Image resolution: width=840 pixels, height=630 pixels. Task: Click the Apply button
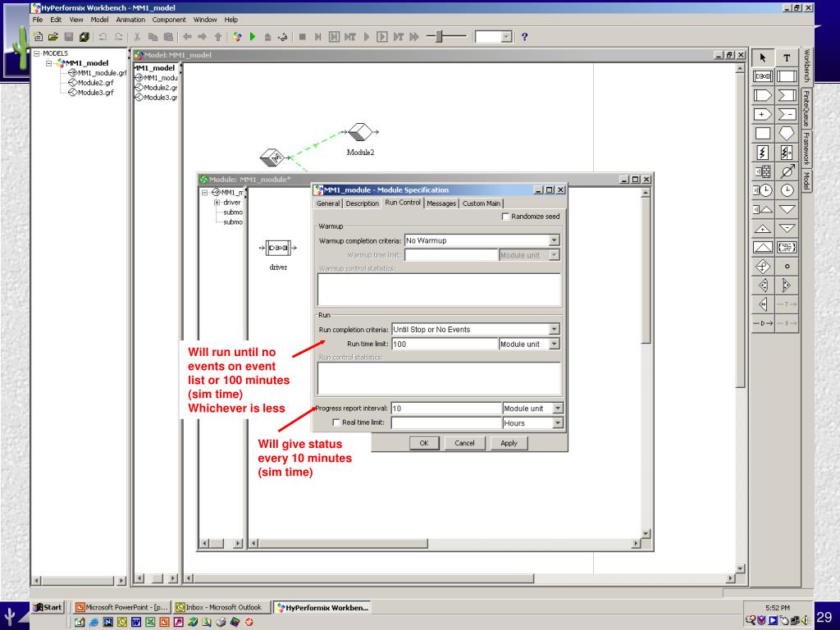509,443
